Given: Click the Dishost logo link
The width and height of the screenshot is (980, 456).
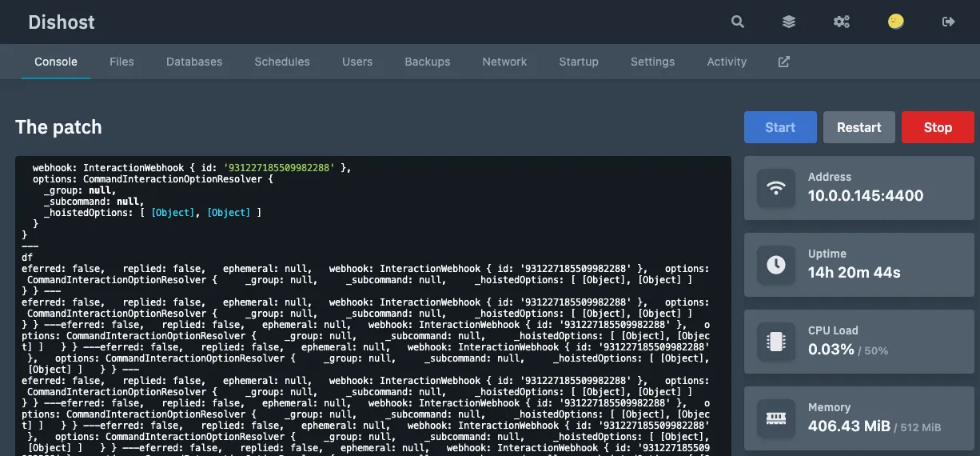Looking at the screenshot, I should click(62, 22).
